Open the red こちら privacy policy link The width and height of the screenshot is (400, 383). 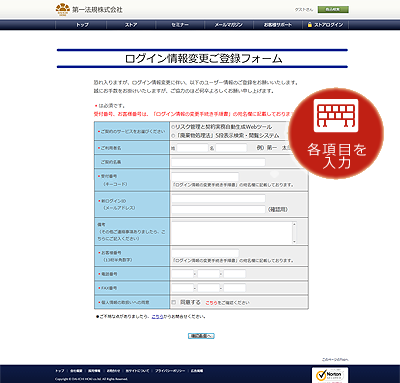click(211, 303)
